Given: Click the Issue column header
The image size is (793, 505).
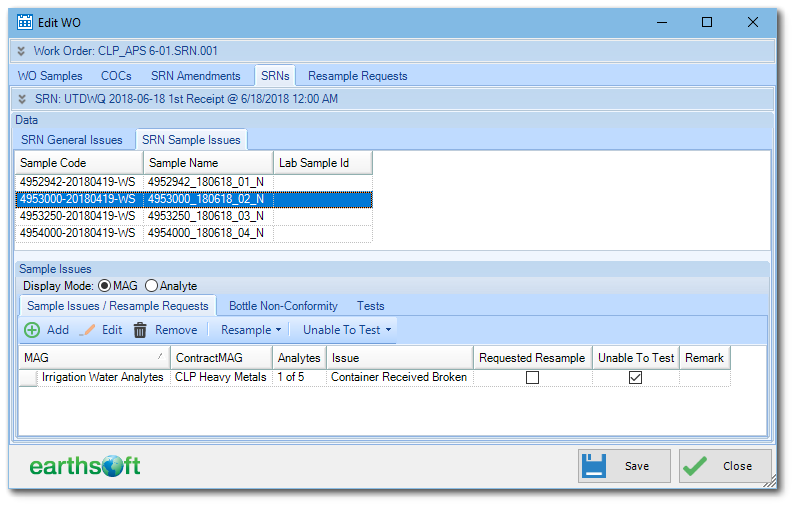Looking at the screenshot, I should pyautogui.click(x=400, y=358).
